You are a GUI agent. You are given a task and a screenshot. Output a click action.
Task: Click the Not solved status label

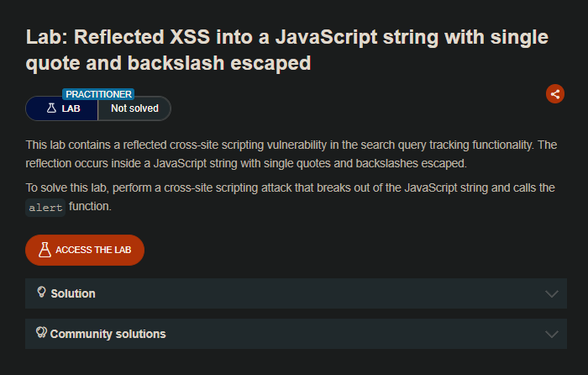[134, 108]
